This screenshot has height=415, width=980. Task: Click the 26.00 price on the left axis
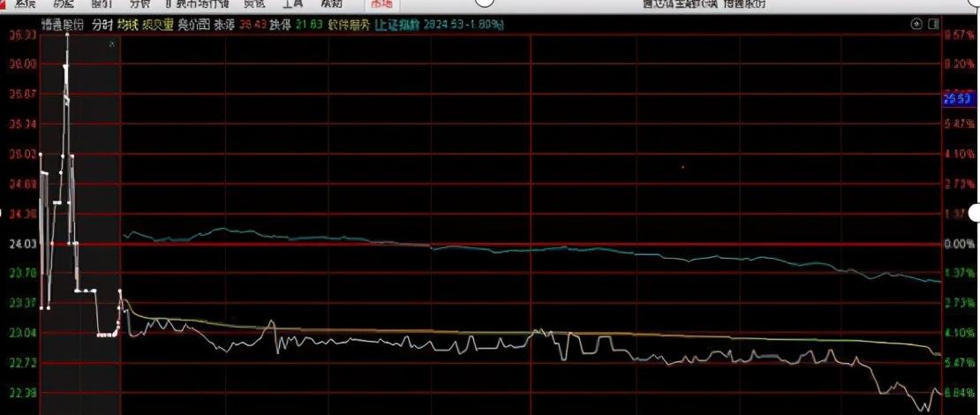click(x=22, y=64)
